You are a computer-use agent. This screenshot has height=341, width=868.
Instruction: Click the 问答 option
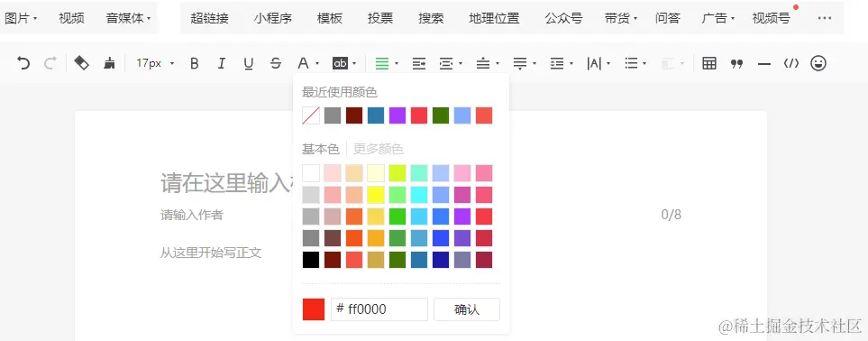(x=668, y=18)
